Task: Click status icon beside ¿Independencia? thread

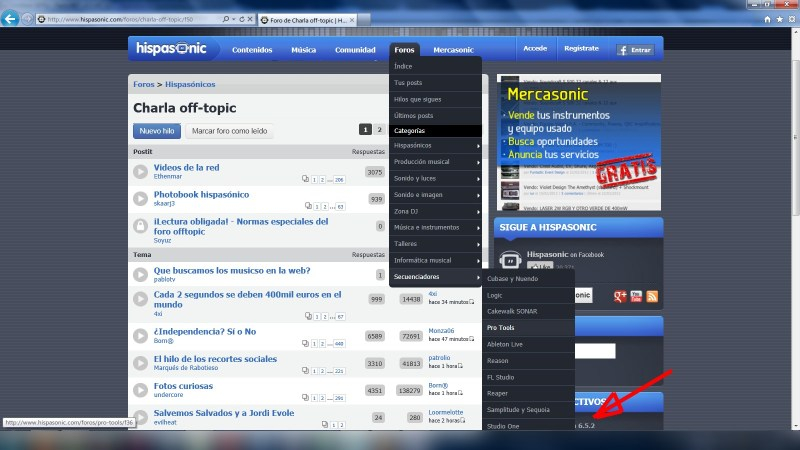Action: 140,336
